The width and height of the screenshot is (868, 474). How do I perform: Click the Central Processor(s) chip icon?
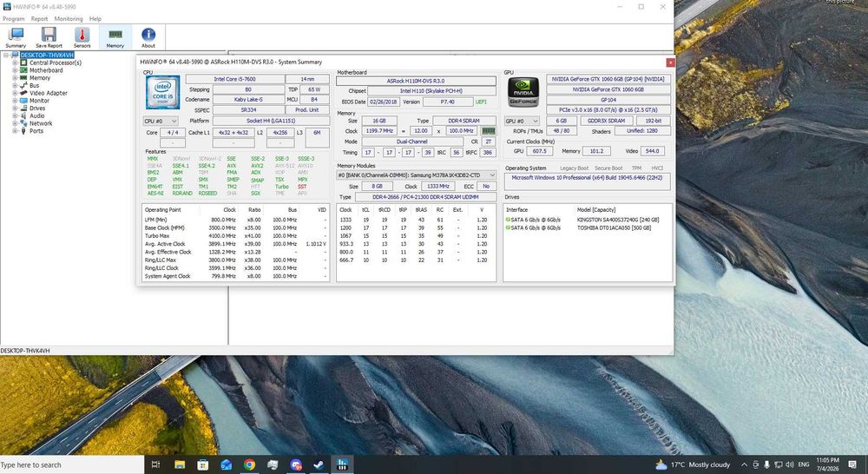(23, 63)
